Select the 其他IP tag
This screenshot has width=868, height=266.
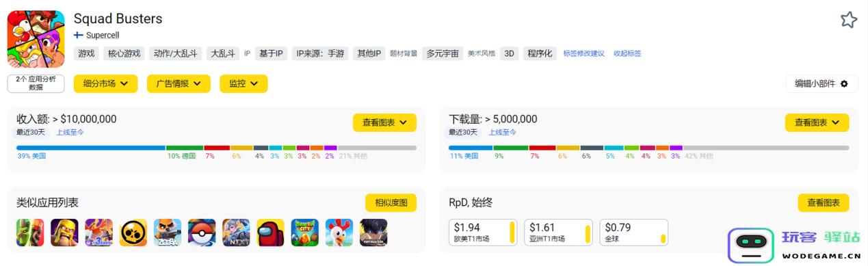point(369,53)
